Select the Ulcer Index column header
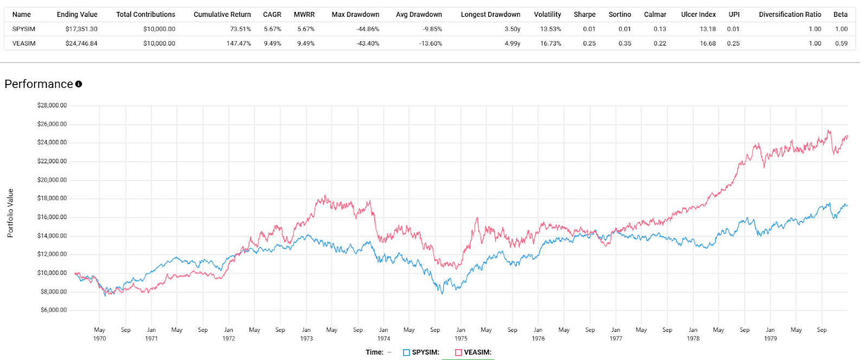The image size is (868, 360). tap(699, 15)
